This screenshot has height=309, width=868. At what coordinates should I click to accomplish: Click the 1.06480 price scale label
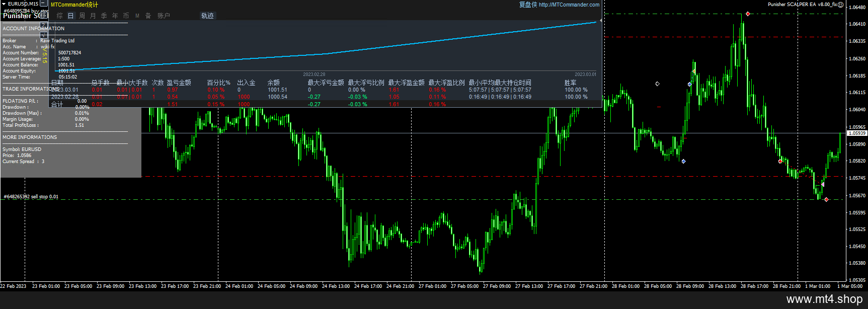coord(857,8)
